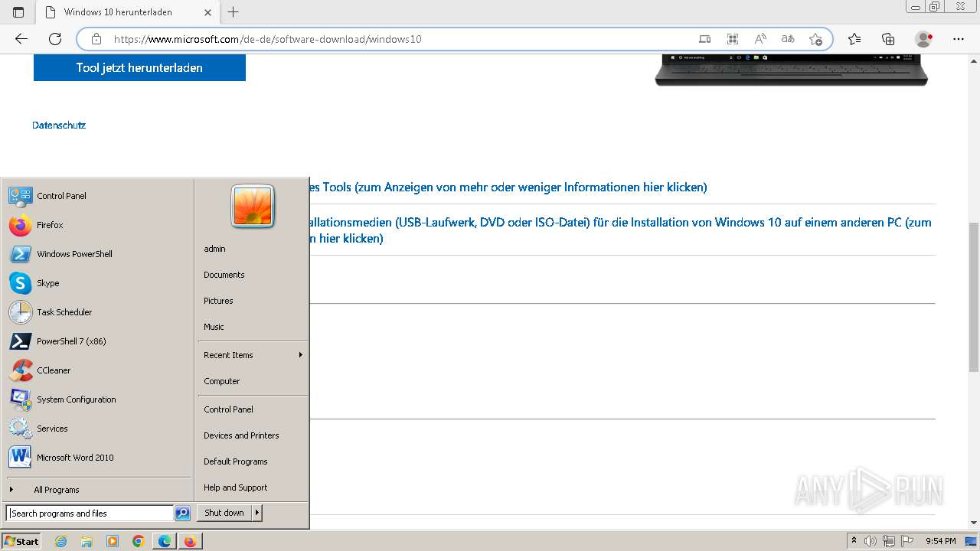Add this page to favorites
980x551 pixels.
[x=815, y=39]
